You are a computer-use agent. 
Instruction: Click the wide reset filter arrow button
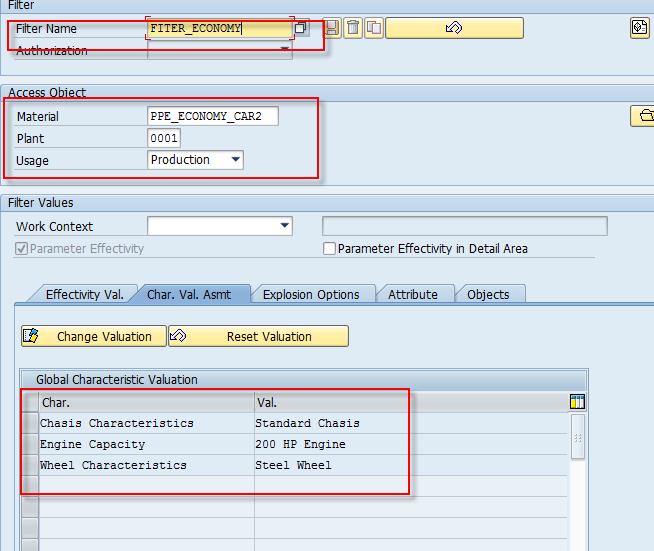point(454,28)
